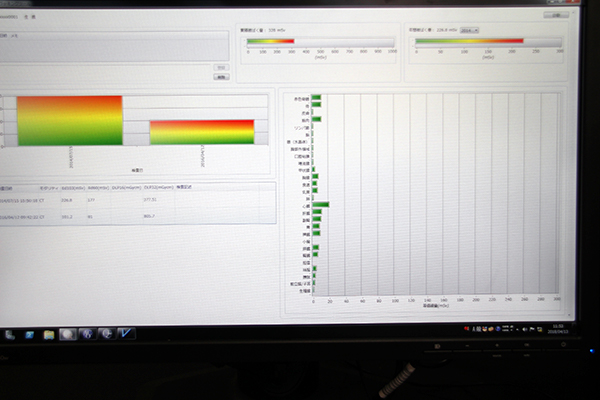Click the longest green organ dose bar
The height and width of the screenshot is (400, 600).
tap(320, 204)
